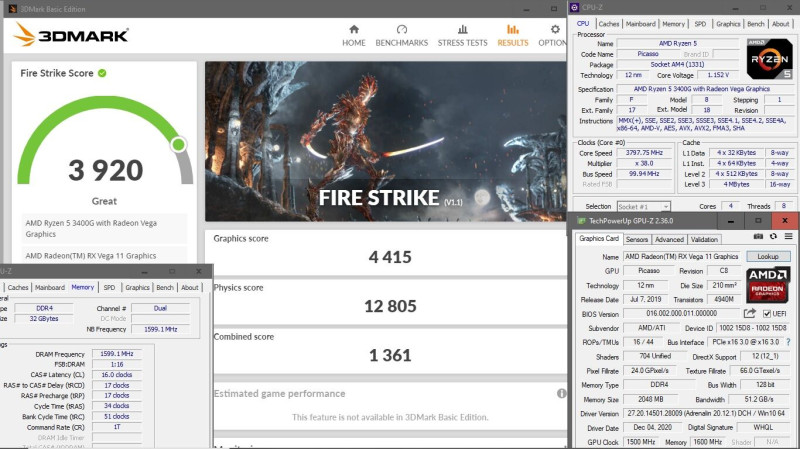The image size is (800, 449).
Task: Click the Graphics score value 4 415
Action: click(390, 257)
